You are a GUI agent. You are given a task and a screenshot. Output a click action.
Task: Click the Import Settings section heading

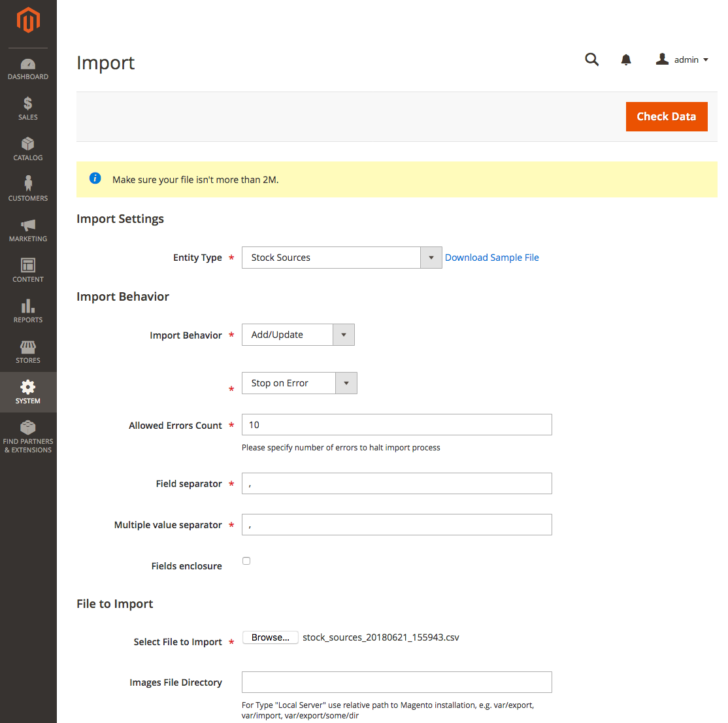[120, 219]
